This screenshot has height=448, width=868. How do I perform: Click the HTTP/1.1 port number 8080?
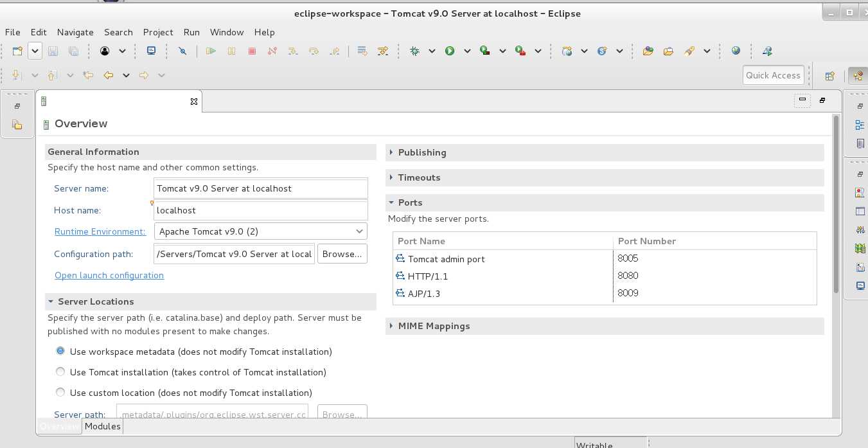click(628, 276)
